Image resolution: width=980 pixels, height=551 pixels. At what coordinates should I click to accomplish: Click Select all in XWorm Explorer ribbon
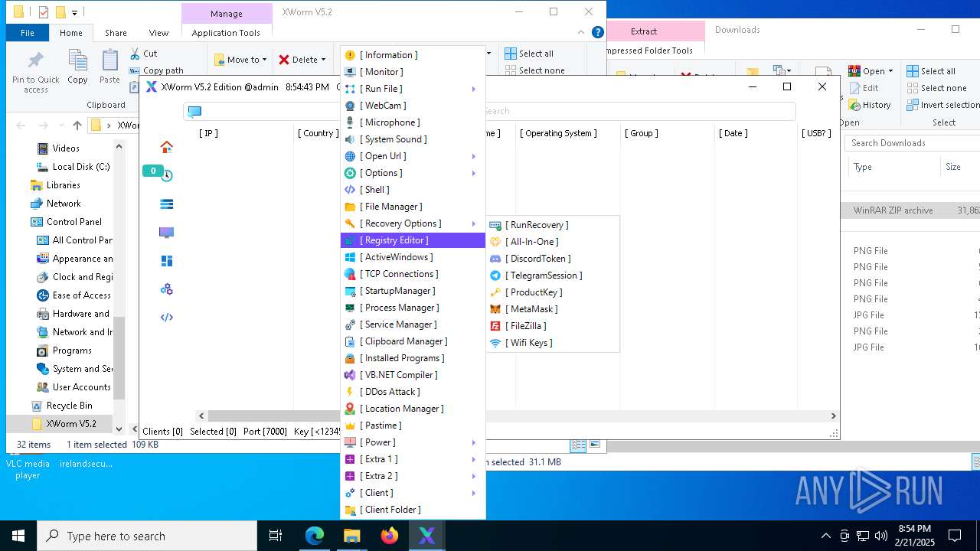(x=529, y=54)
